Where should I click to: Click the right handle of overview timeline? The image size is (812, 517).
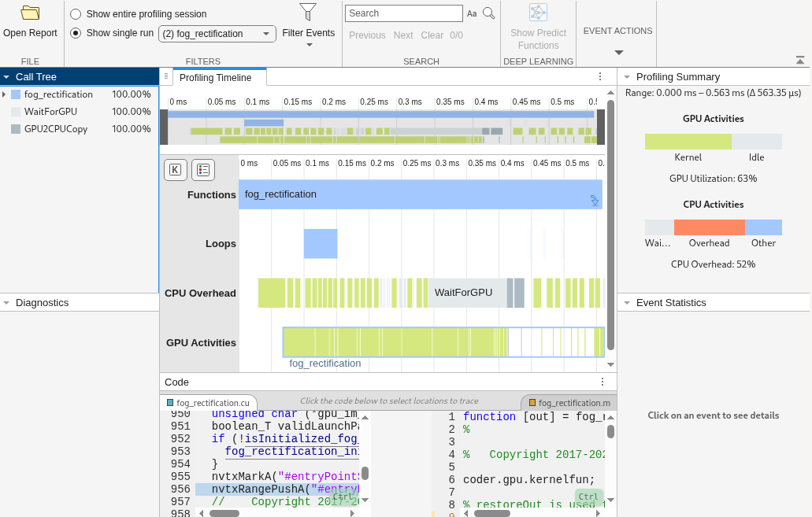click(601, 127)
